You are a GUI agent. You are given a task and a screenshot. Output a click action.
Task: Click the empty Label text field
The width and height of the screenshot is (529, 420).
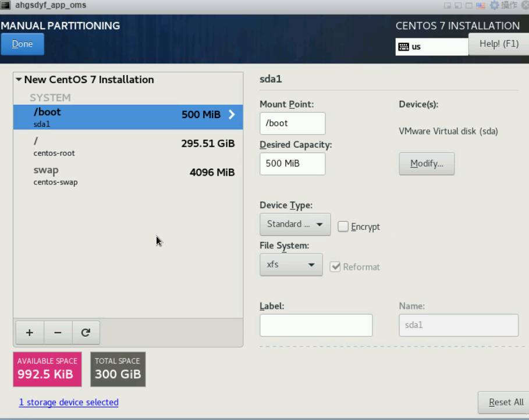316,325
